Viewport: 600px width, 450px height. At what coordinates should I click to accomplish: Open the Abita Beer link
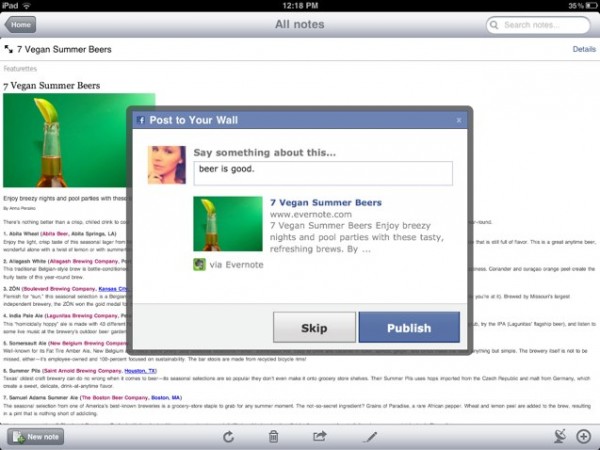point(56,234)
